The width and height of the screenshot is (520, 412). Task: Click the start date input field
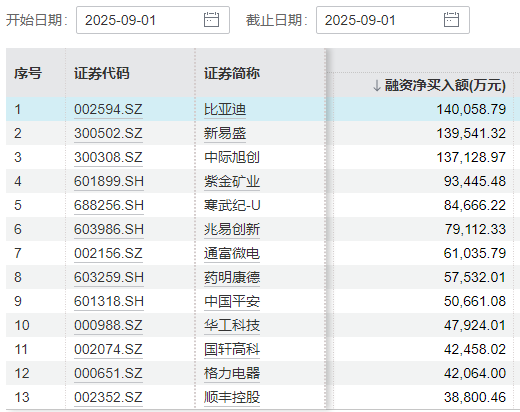pos(153,20)
